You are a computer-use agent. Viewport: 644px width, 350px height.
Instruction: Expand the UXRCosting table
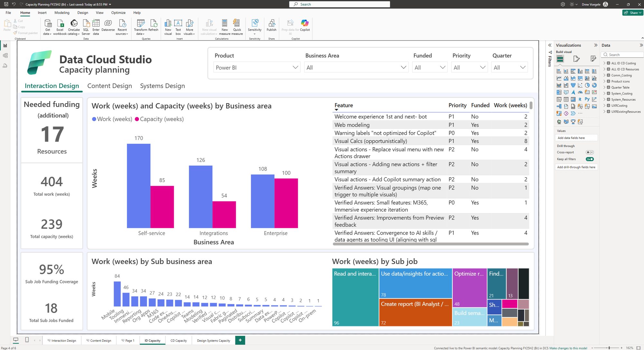coord(604,106)
